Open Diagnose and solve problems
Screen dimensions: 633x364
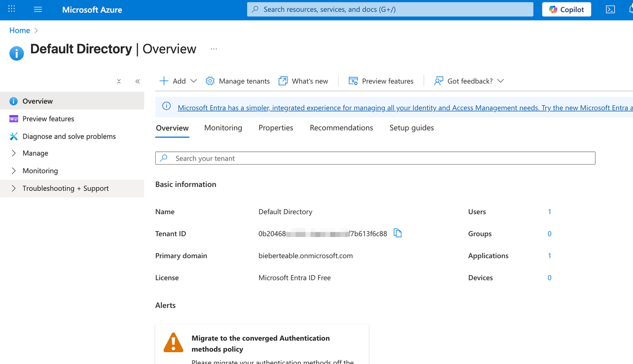pyautogui.click(x=72, y=136)
